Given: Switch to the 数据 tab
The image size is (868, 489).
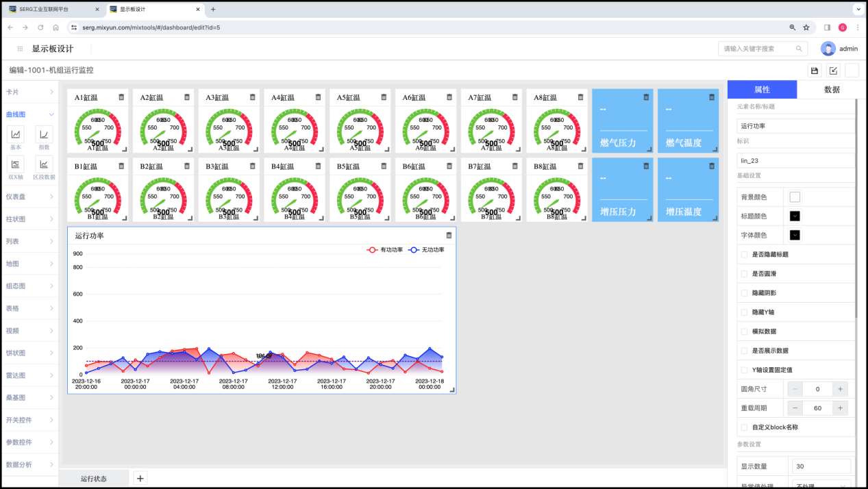Looking at the screenshot, I should pos(832,90).
